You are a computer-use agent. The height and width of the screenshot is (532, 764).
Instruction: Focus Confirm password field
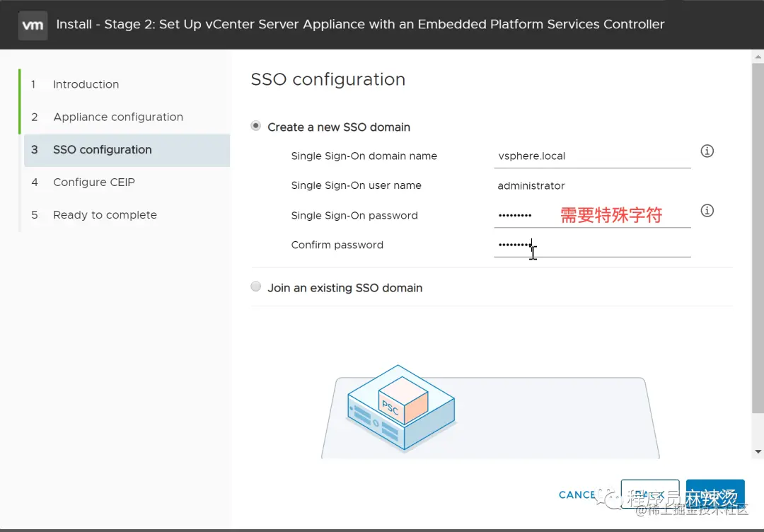592,245
